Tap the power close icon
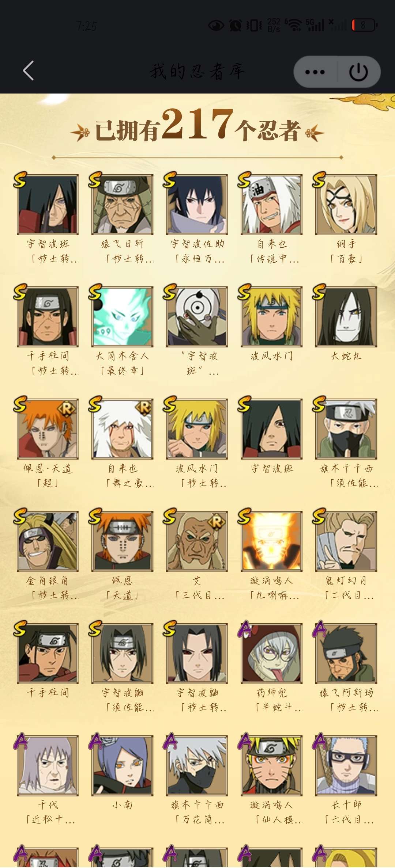This screenshot has width=395, height=868. pyautogui.click(x=358, y=72)
